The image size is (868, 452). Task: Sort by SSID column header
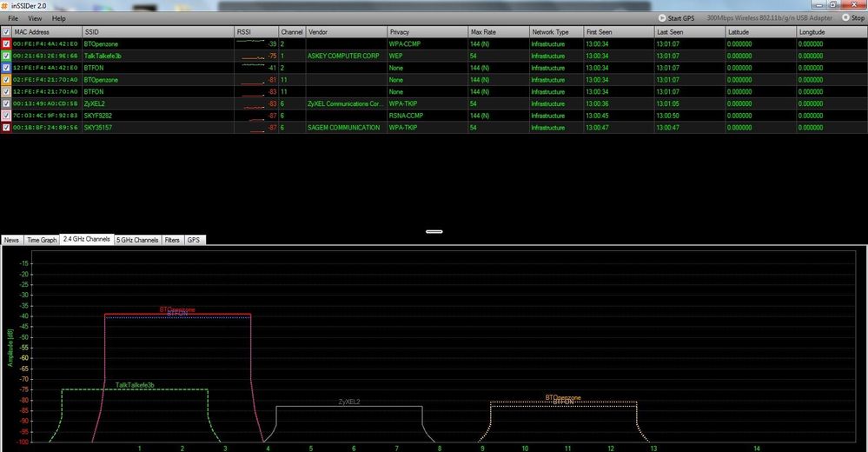(x=158, y=32)
